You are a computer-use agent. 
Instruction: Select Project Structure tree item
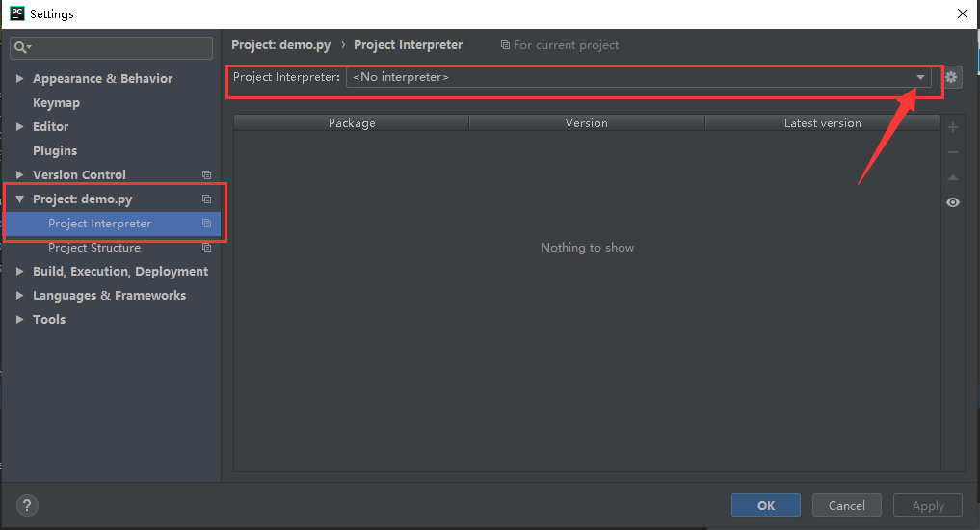click(x=94, y=248)
